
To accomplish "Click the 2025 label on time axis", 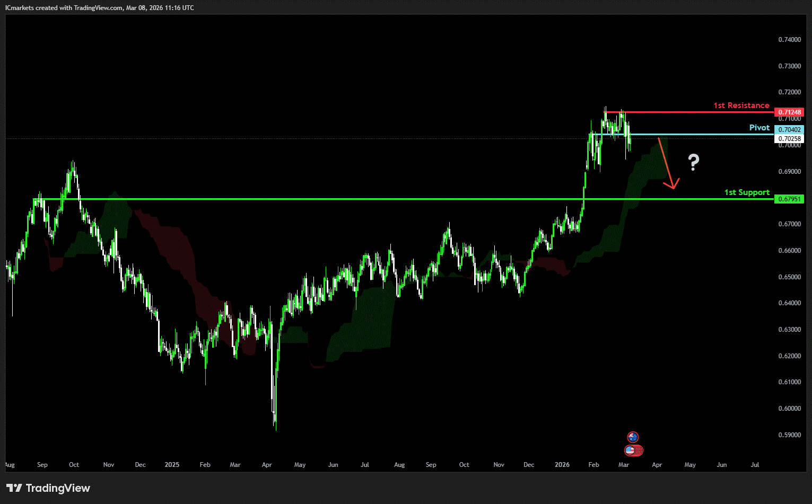I will pos(172,465).
